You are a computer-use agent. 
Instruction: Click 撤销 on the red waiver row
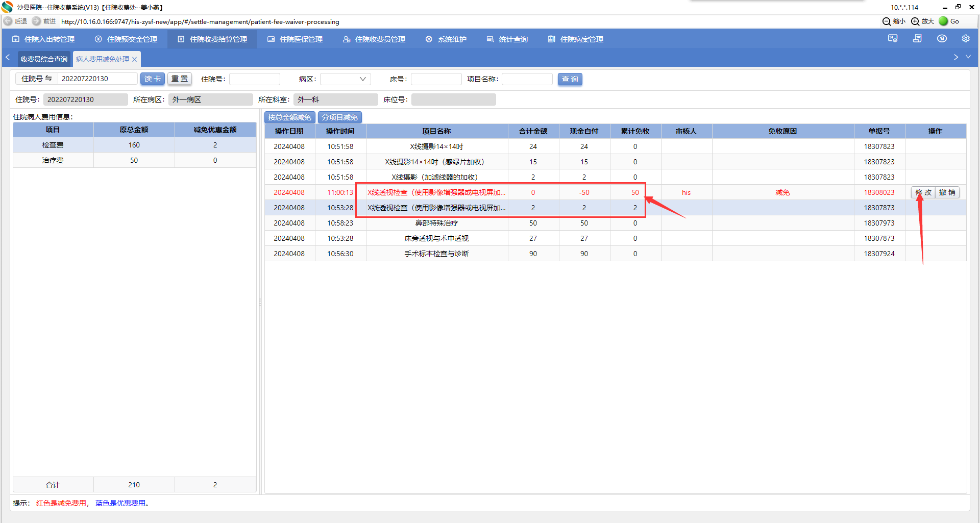coord(947,192)
